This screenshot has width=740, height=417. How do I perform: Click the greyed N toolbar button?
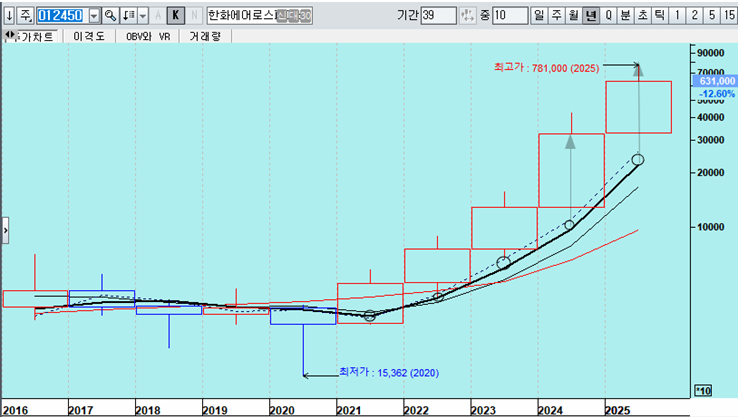coord(194,16)
